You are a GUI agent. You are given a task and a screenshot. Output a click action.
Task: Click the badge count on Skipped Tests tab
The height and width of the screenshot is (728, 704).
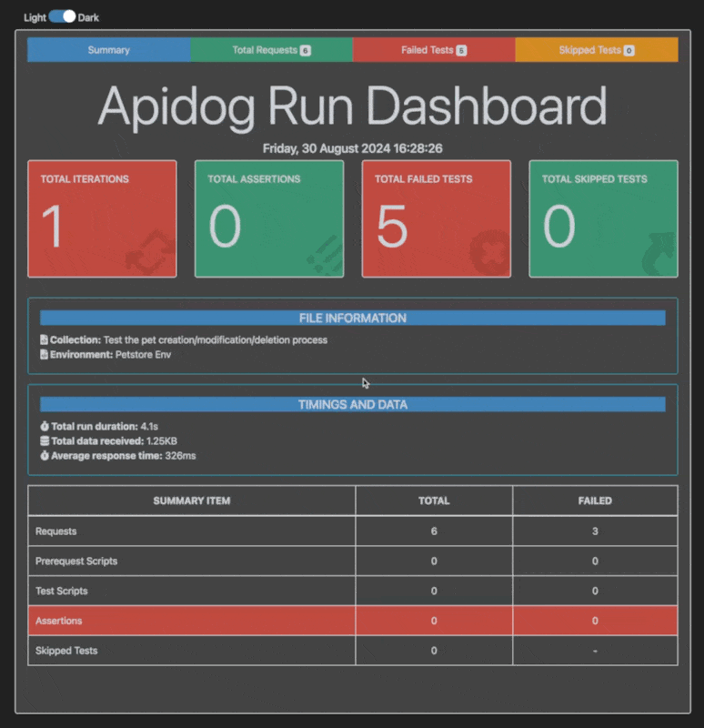tap(629, 51)
